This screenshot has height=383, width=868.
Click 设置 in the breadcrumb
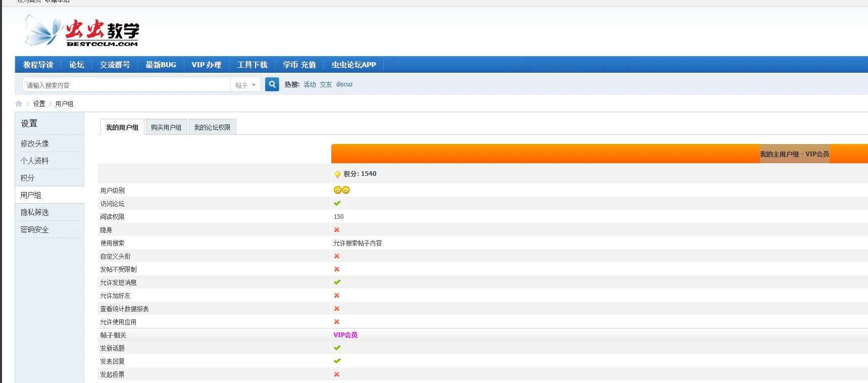point(39,104)
